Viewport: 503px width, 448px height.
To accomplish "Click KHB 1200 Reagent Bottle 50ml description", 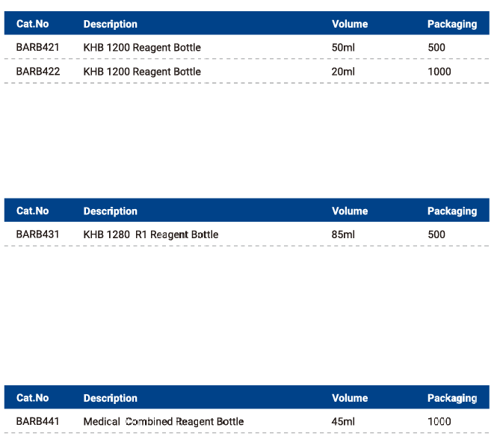I will [142, 48].
